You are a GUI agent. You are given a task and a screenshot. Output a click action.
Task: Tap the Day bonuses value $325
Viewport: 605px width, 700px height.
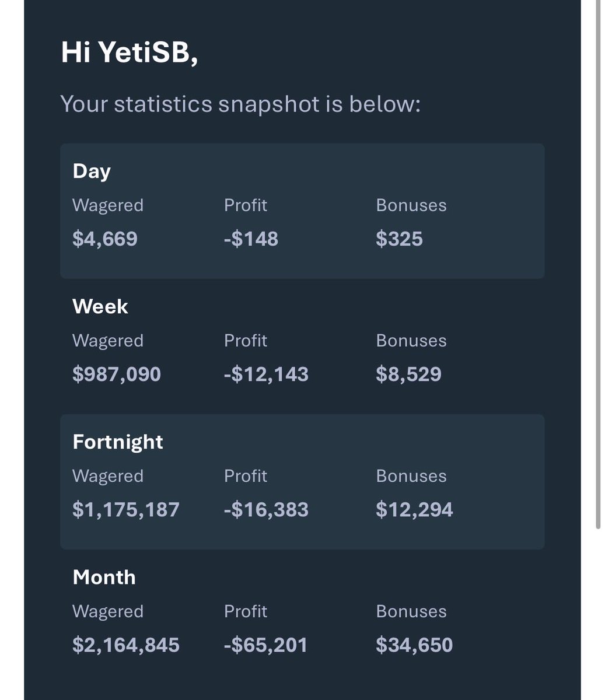click(x=399, y=239)
